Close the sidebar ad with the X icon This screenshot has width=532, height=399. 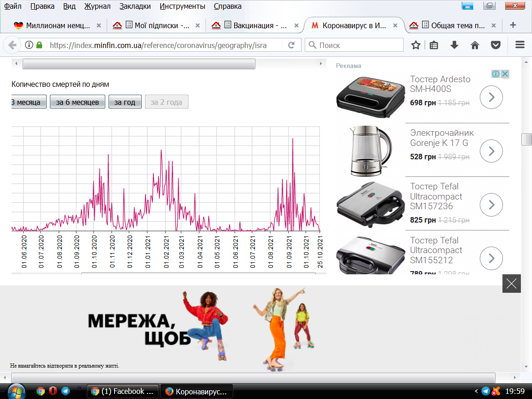pos(505,73)
